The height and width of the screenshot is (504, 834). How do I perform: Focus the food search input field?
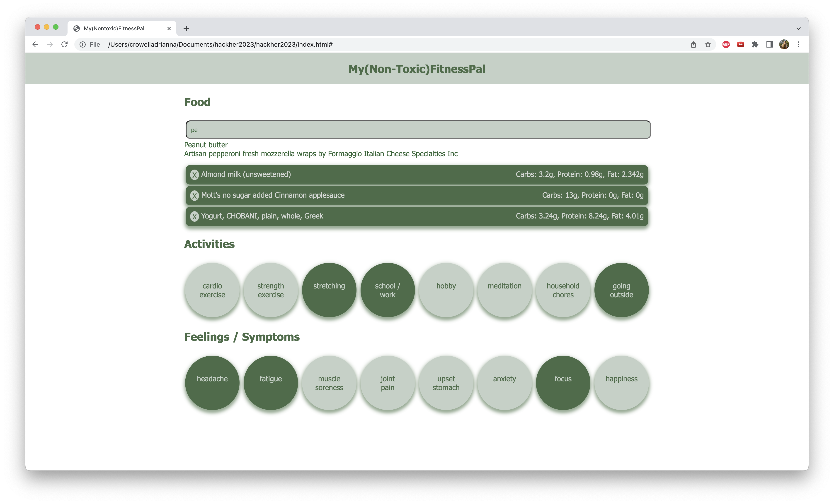418,130
